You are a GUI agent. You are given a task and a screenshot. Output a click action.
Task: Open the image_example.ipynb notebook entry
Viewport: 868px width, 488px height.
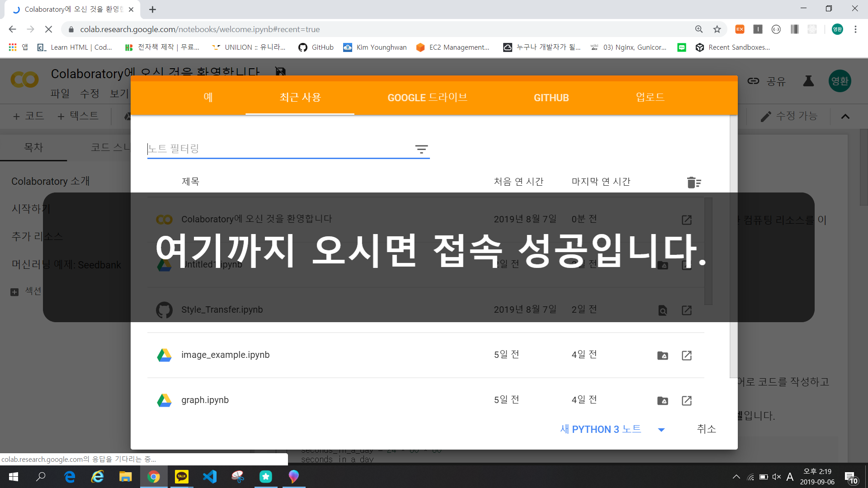point(225,355)
